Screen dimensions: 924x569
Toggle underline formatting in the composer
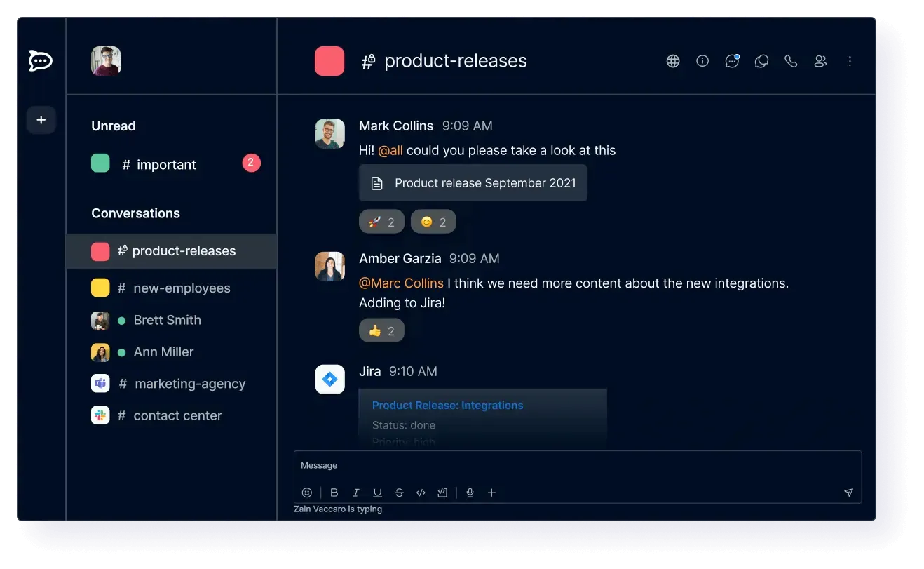pos(377,493)
